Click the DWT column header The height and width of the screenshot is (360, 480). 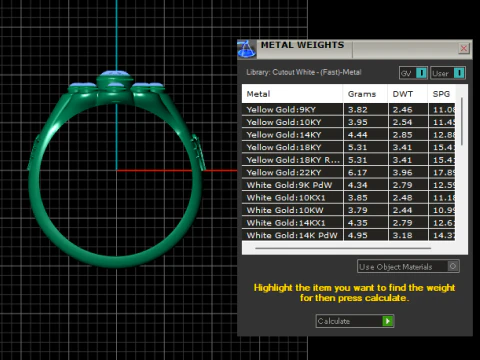pyautogui.click(x=407, y=94)
